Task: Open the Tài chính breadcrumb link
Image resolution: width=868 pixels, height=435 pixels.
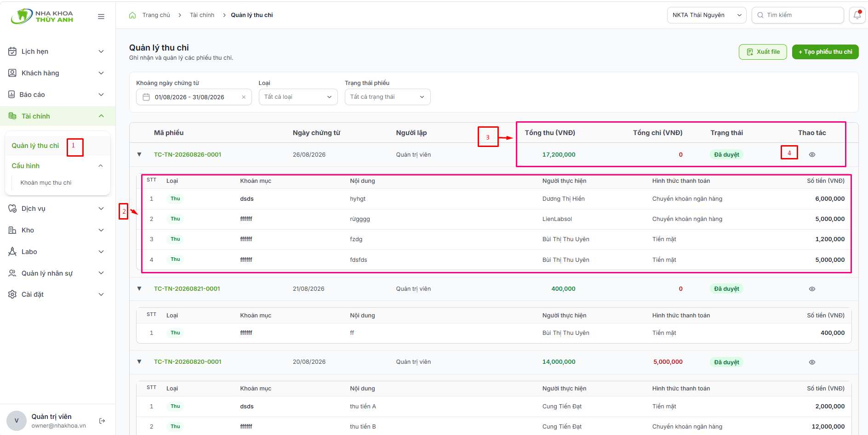Action: [202, 15]
